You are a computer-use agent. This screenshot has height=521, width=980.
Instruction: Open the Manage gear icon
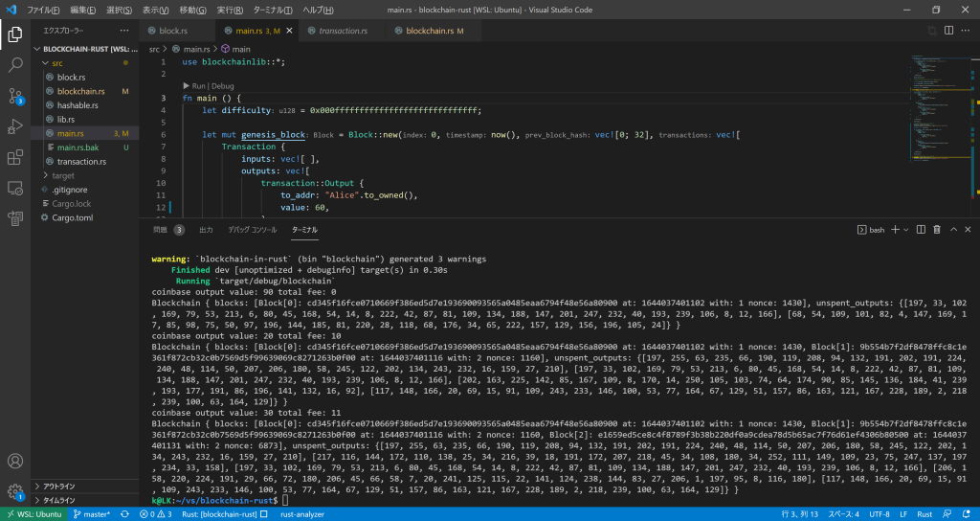coord(15,491)
